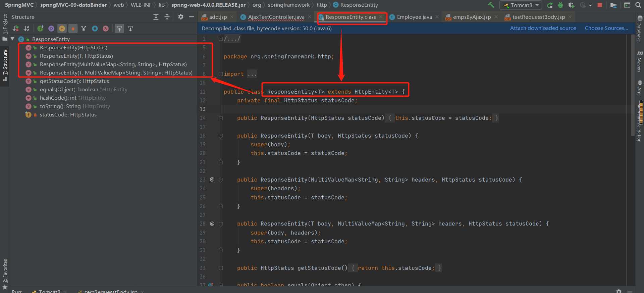
Task: Select statusCode: HttpStatus field in Structure
Action: pos(68,115)
